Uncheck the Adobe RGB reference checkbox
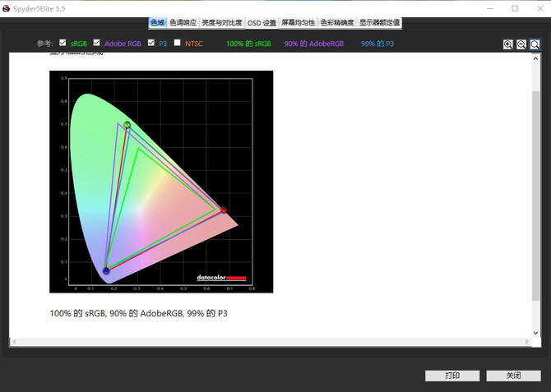Viewport: 551px width, 392px height. tap(96, 43)
